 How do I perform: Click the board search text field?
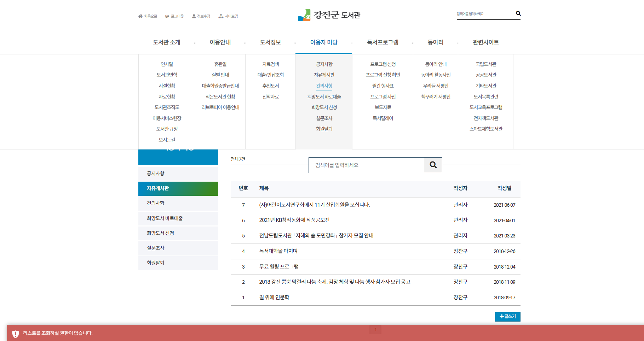coord(366,165)
